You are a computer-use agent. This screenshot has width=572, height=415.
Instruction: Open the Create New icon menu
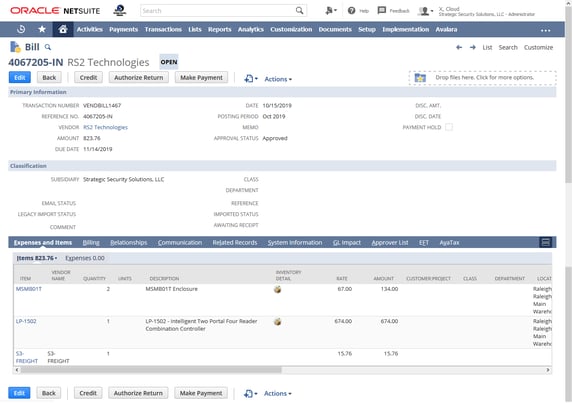coord(331,11)
